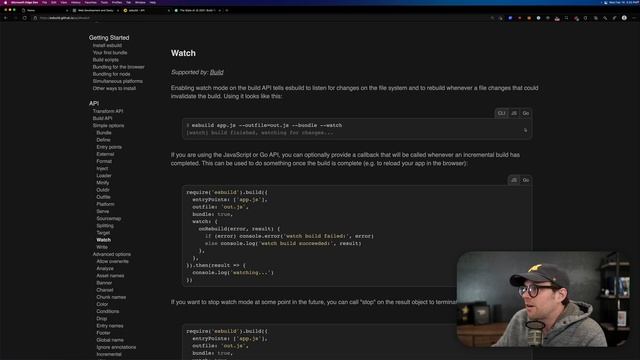This screenshot has height=360, width=640.
Task: Click the address bar URL field
Action: pos(261,18)
